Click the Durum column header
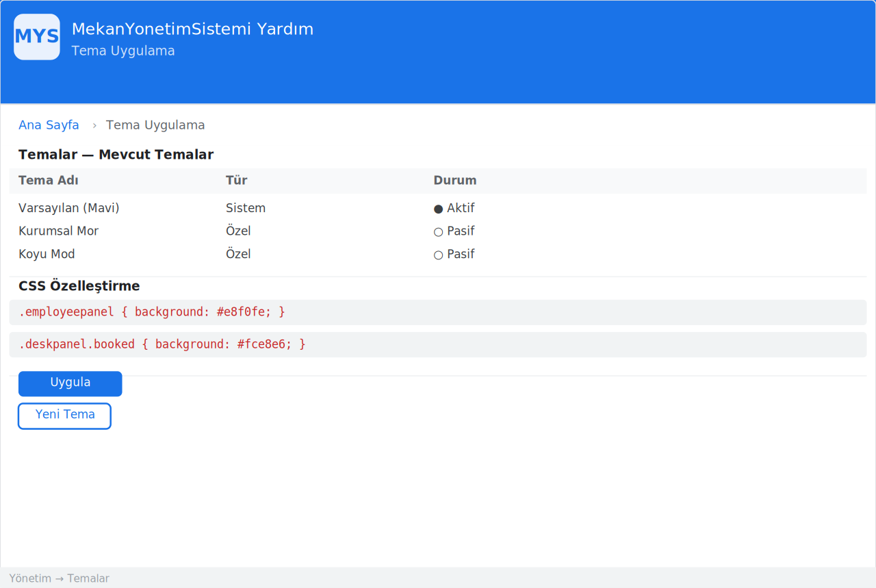 coord(455,181)
